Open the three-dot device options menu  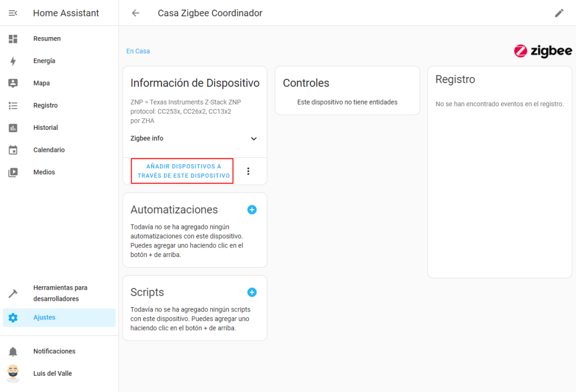[248, 171]
